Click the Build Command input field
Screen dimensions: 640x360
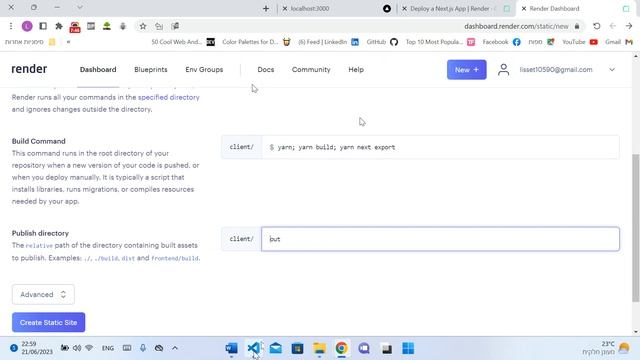tap(440, 147)
